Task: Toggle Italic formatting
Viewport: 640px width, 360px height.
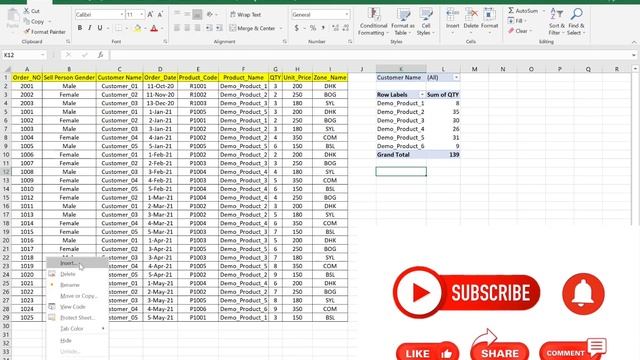Action: click(x=90, y=28)
